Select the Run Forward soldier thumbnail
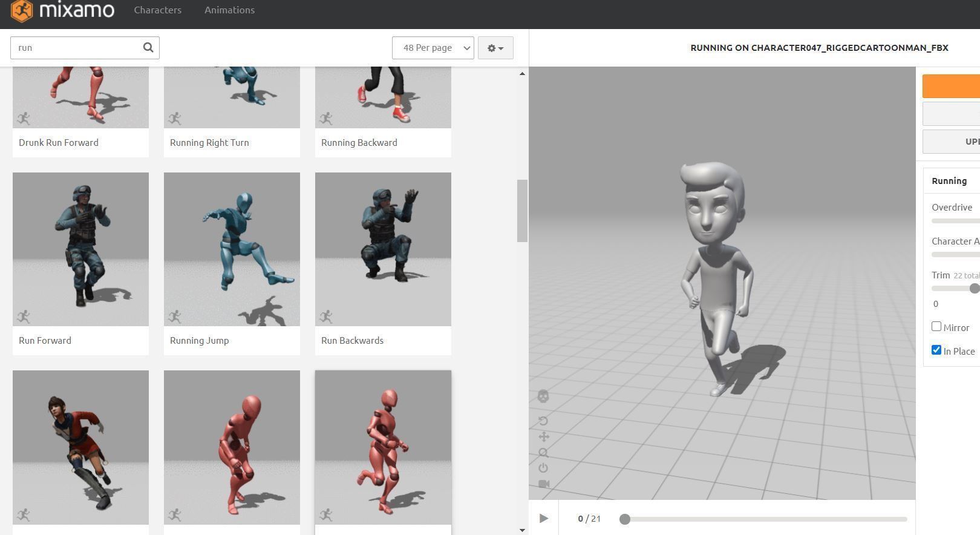The image size is (980, 535). [80, 249]
